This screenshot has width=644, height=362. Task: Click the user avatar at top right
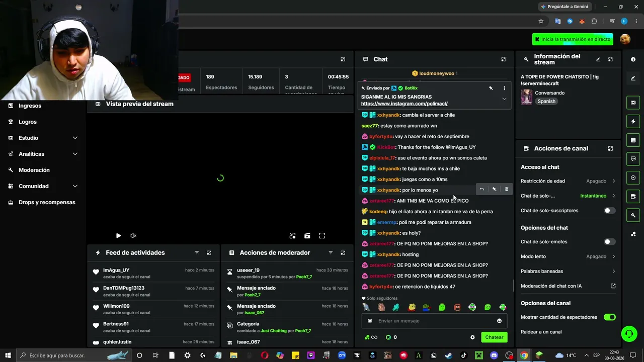(625, 39)
